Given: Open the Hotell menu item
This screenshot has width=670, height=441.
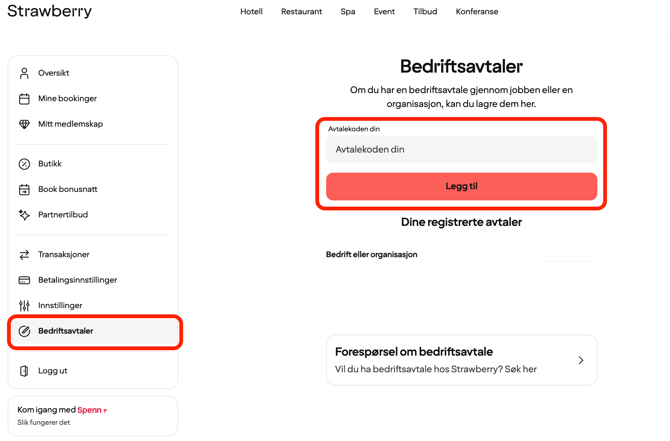Looking at the screenshot, I should [x=251, y=12].
